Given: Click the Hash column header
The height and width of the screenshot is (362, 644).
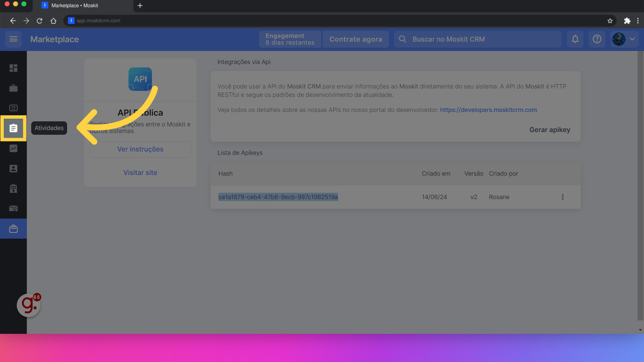Looking at the screenshot, I should tap(225, 174).
